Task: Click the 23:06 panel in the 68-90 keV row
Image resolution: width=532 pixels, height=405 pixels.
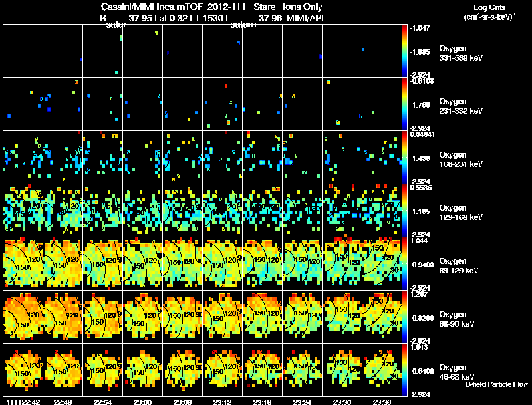Action: (182, 317)
